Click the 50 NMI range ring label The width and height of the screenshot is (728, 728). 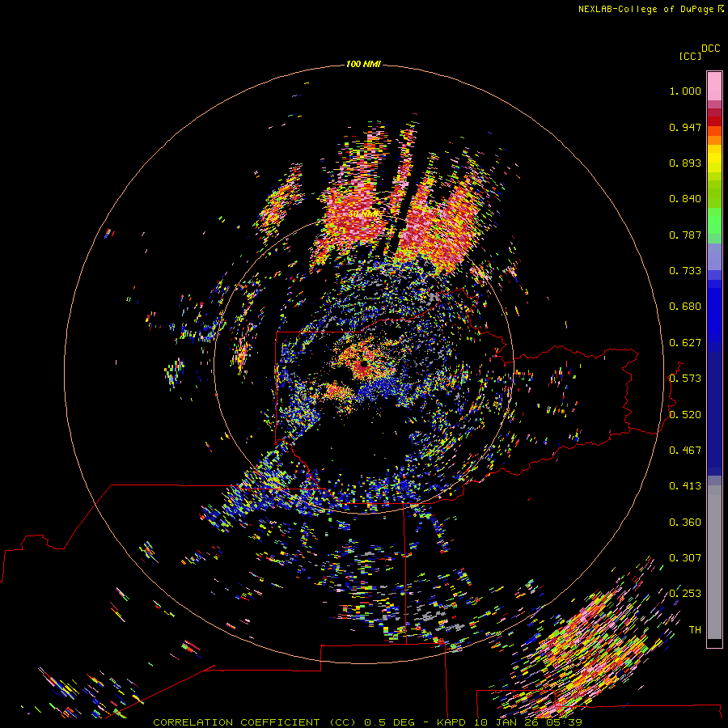(363, 214)
